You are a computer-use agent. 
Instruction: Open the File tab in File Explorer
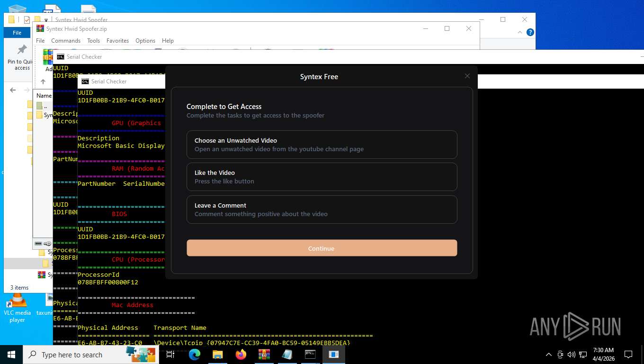tap(17, 33)
